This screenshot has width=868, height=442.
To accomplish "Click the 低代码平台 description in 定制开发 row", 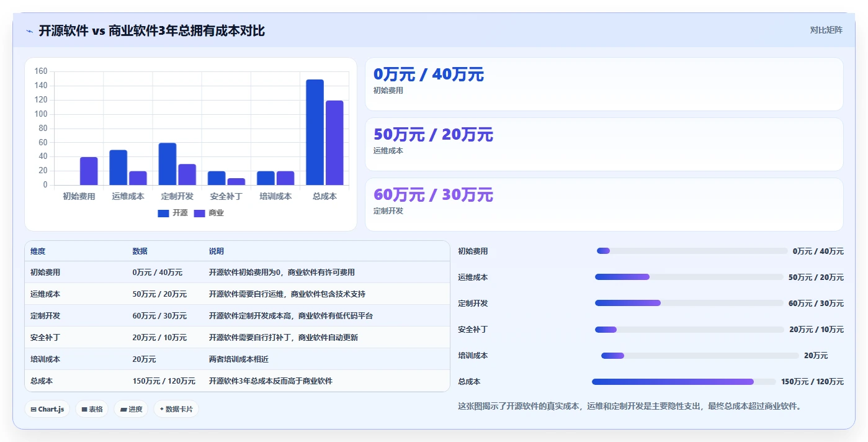I will (x=291, y=316).
